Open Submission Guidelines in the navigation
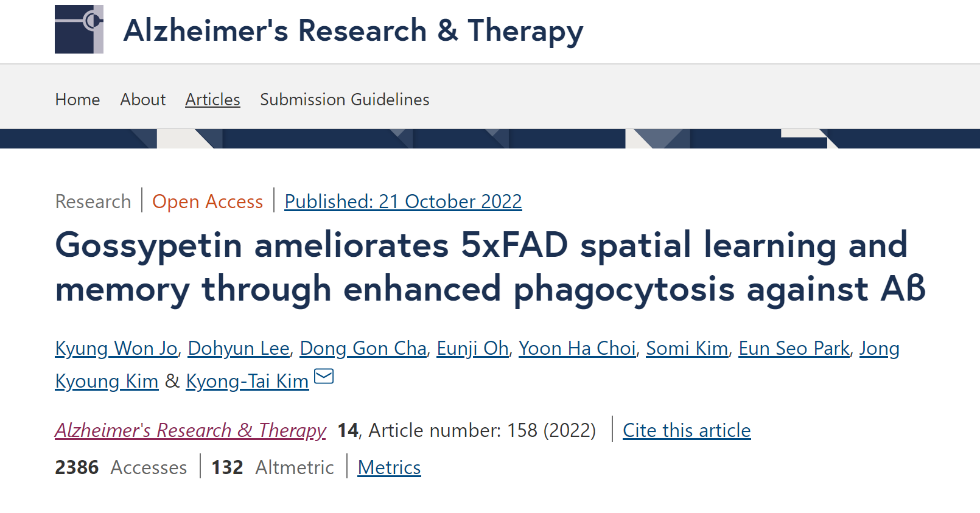Viewport: 980px width, 513px height. pos(345,99)
